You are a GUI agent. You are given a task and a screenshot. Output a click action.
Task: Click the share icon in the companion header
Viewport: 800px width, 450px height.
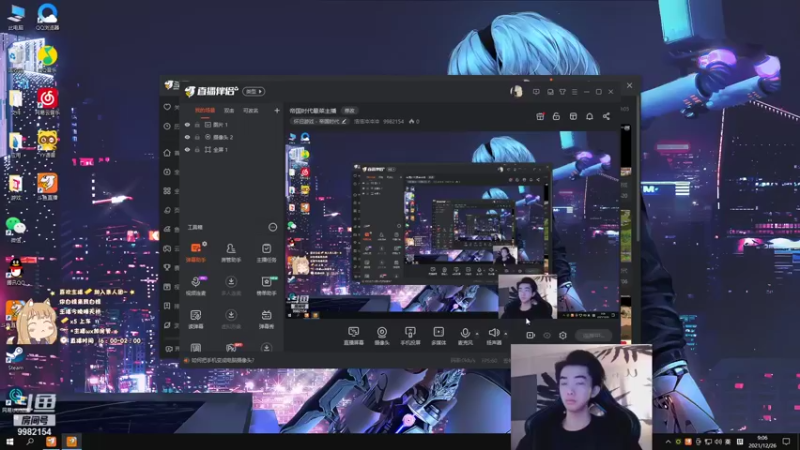pyautogui.click(x=606, y=116)
